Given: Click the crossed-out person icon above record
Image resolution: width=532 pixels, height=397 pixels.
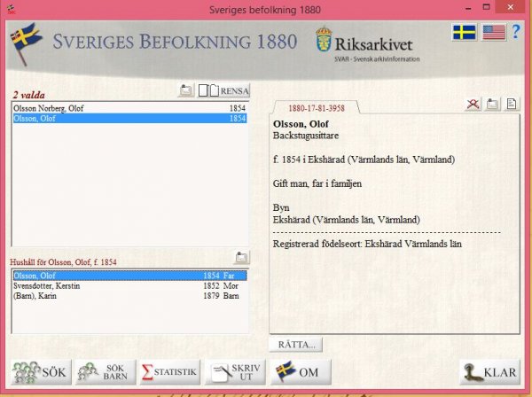Looking at the screenshot, I should [474, 105].
